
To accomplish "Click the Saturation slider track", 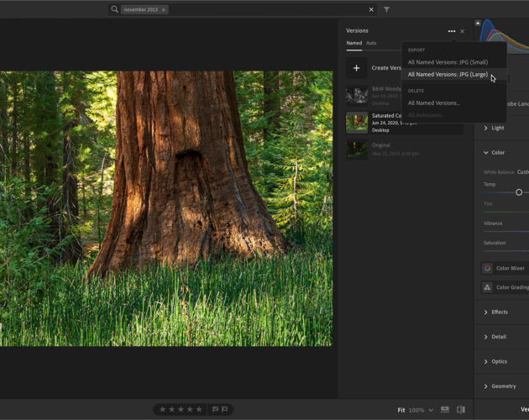I will [506, 251].
